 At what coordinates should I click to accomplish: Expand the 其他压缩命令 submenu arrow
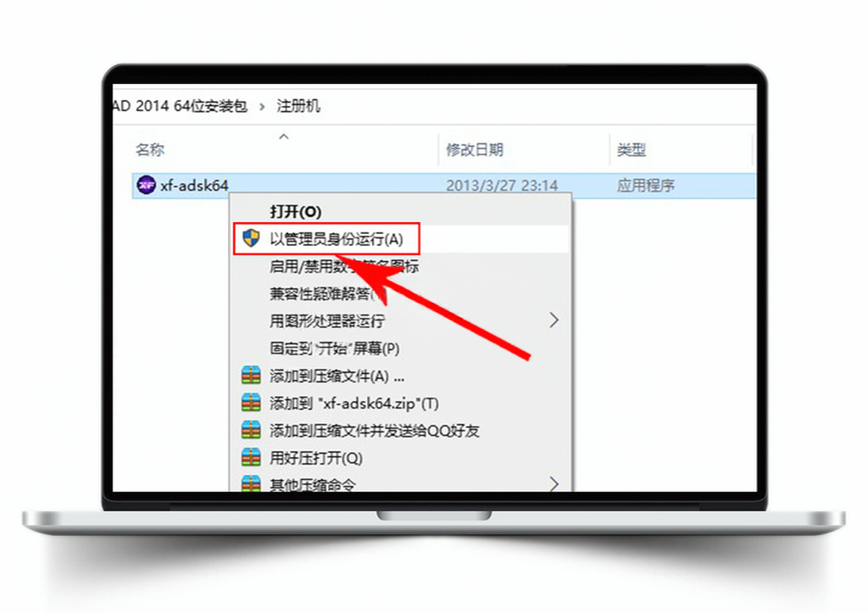click(554, 483)
